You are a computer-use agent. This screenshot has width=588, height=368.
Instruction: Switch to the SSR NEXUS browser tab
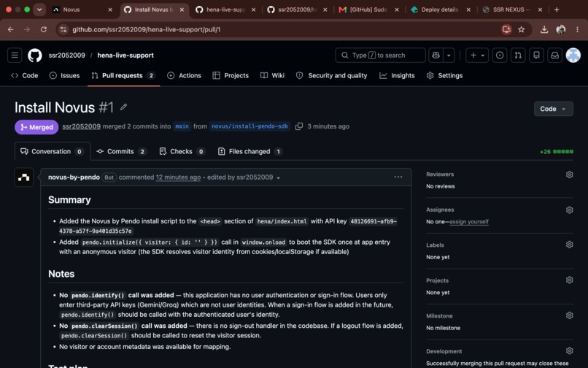pos(511,9)
